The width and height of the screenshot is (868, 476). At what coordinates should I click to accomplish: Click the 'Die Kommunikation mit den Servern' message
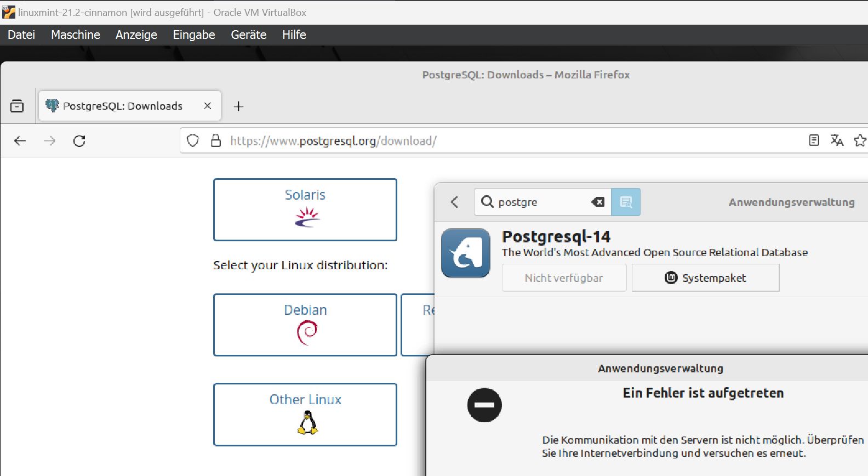point(703,446)
